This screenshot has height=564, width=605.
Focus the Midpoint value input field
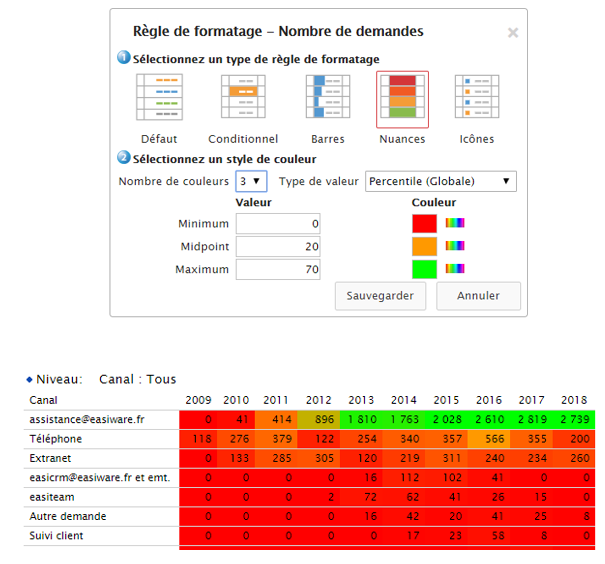pyautogui.click(x=278, y=247)
